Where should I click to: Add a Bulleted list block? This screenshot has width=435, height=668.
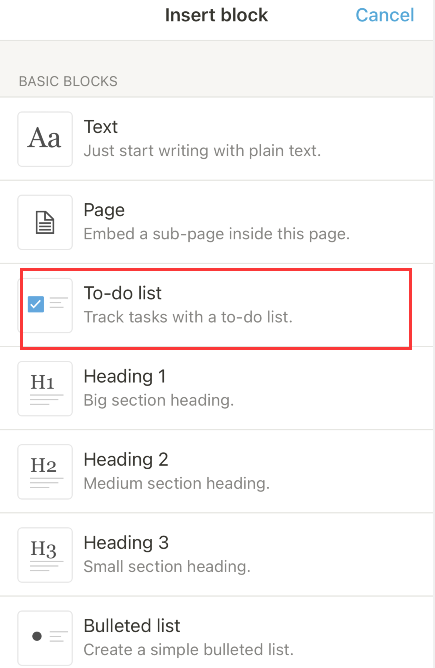pos(217,632)
